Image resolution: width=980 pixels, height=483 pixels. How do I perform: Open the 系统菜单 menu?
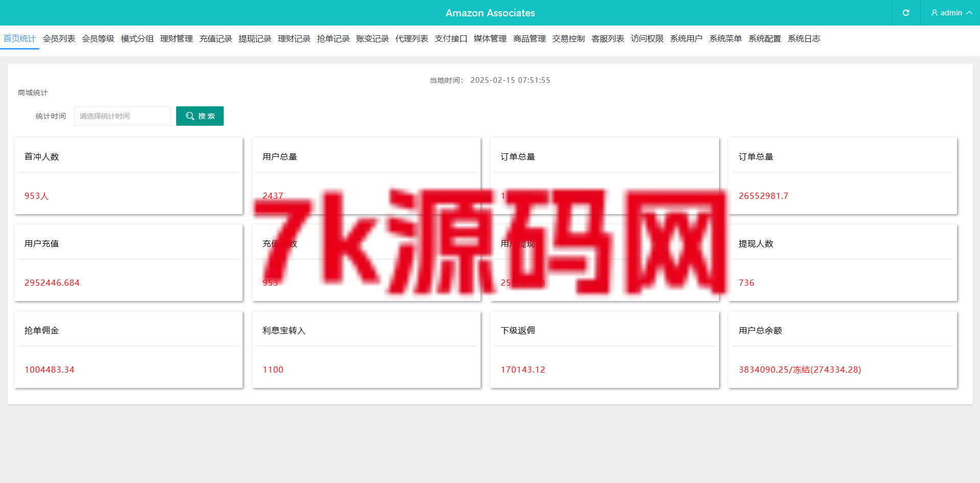pos(726,38)
